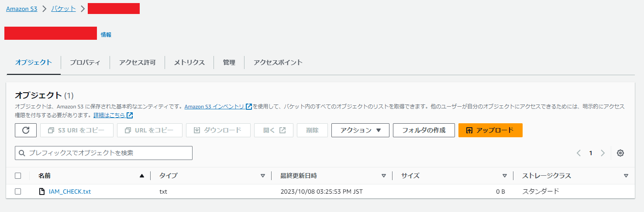Open the アクセス許可 tab
Viewport: 644px width, 212px height.
click(137, 63)
